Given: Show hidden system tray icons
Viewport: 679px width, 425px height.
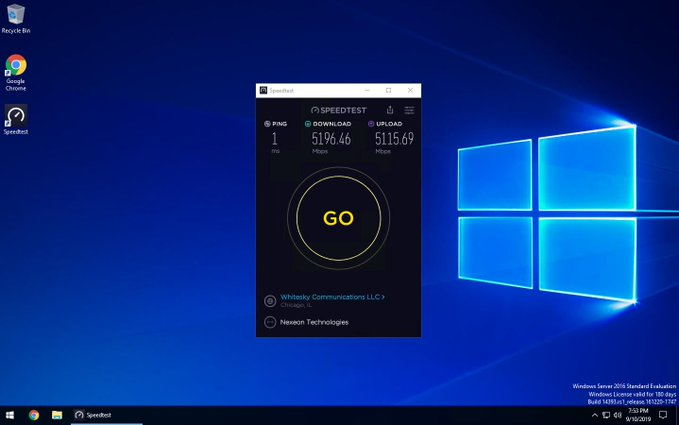Looking at the screenshot, I should click(x=595, y=415).
